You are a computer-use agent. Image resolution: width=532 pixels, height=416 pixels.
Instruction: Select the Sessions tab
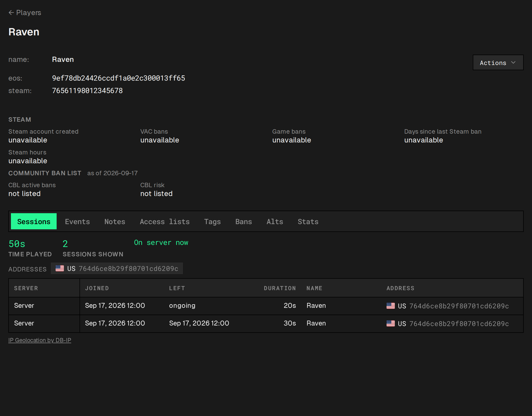(34, 221)
